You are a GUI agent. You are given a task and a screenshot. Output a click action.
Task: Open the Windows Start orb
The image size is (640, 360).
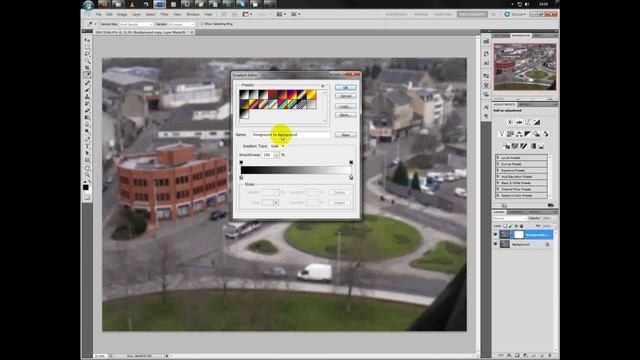point(88,5)
